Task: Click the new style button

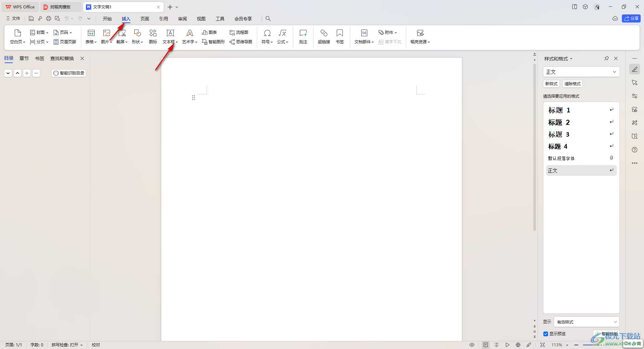Action: point(551,84)
